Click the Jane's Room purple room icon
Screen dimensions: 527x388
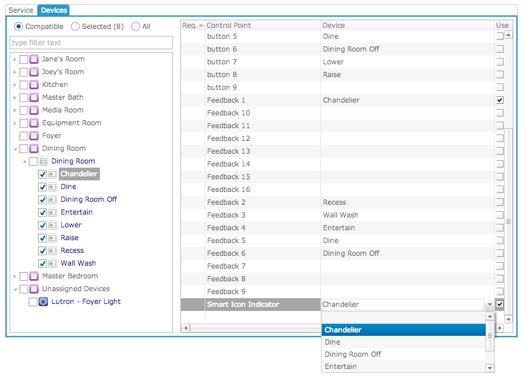[34, 59]
